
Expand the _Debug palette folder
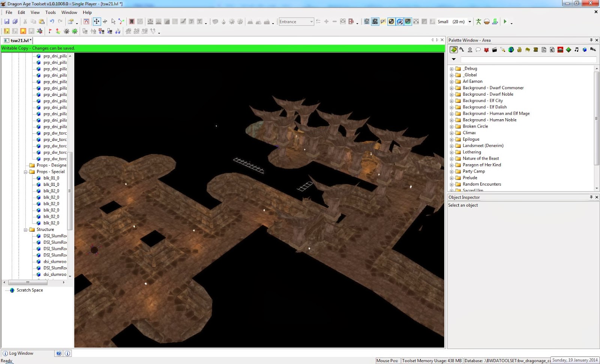click(451, 69)
